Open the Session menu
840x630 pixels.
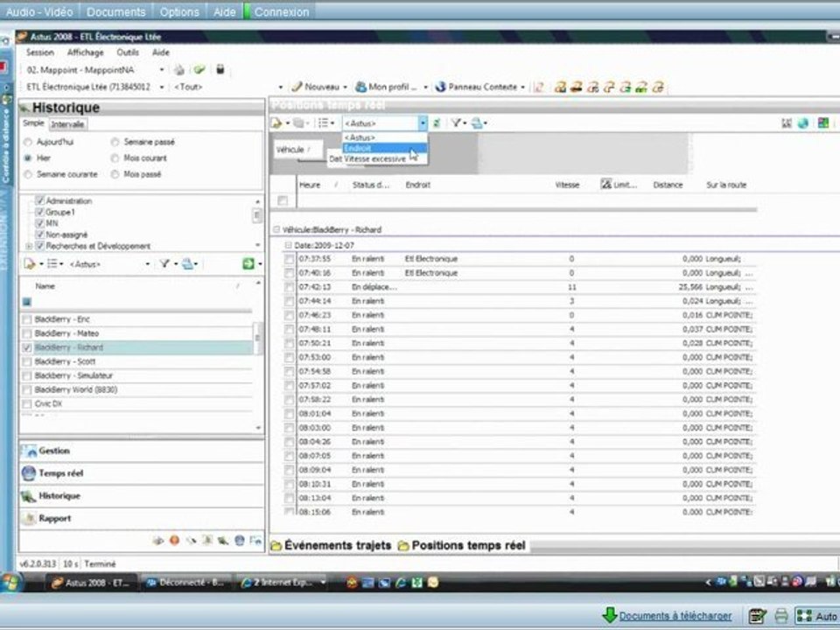(x=39, y=52)
